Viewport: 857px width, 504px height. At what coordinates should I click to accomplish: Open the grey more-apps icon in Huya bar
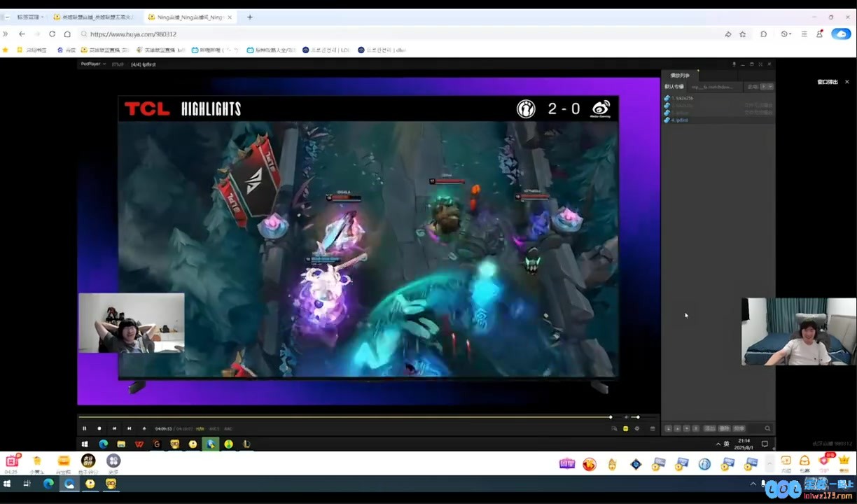coord(113,461)
